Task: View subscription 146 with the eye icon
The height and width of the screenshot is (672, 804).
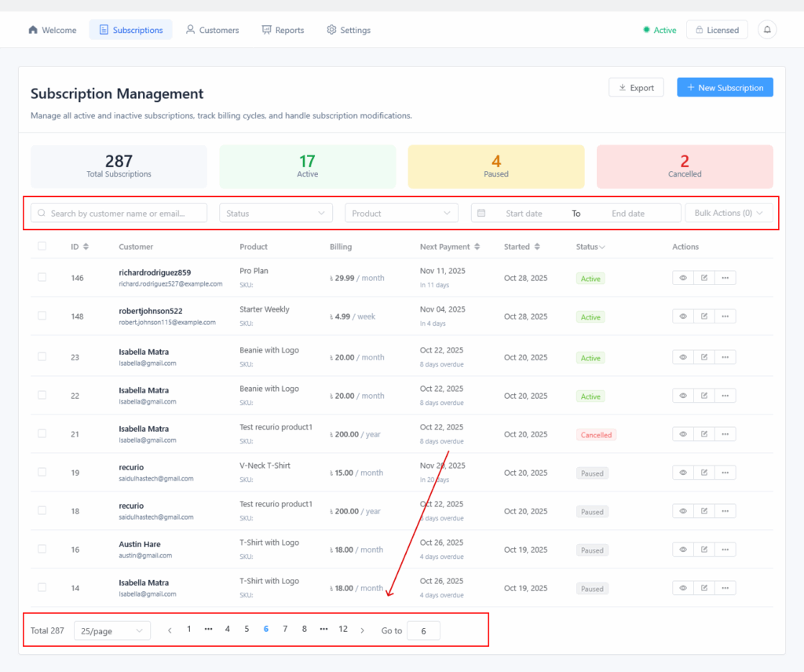Action: coord(683,278)
